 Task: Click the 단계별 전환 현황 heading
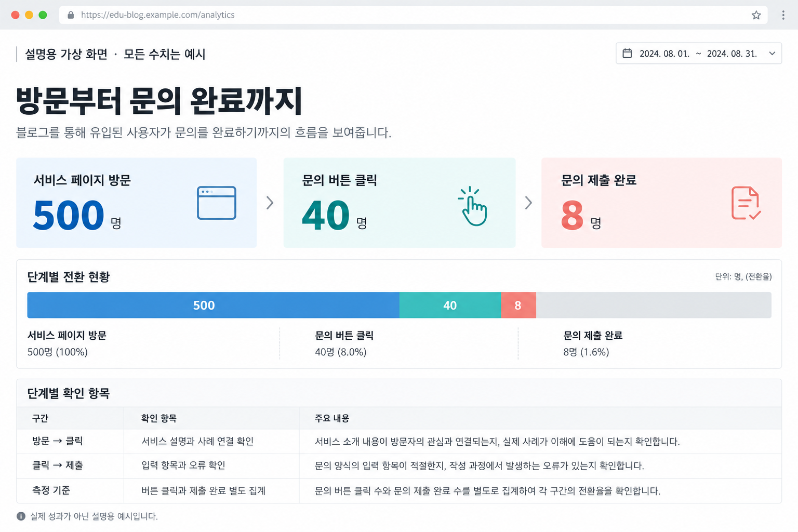tap(69, 277)
